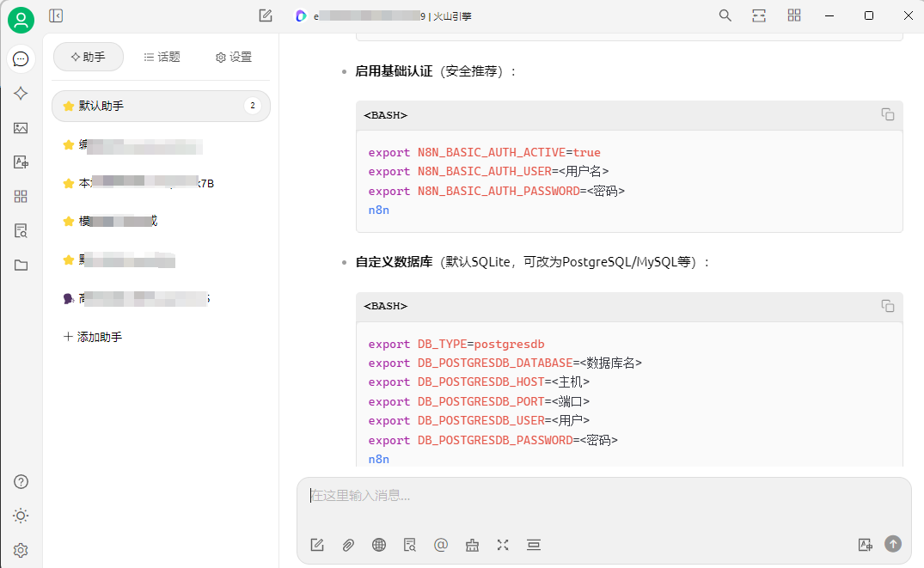This screenshot has width=924, height=568.
Task: Copy the PostgreSQL BASH code block
Action: click(888, 307)
